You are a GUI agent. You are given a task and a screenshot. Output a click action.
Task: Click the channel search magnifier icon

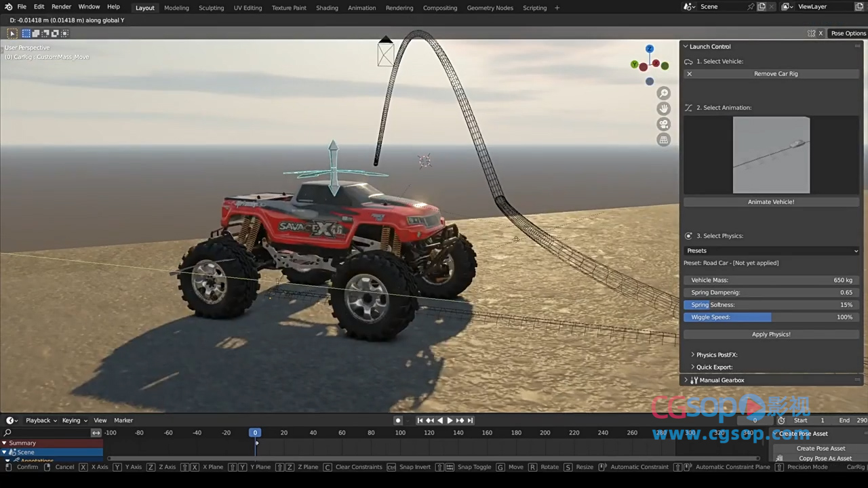(7, 432)
